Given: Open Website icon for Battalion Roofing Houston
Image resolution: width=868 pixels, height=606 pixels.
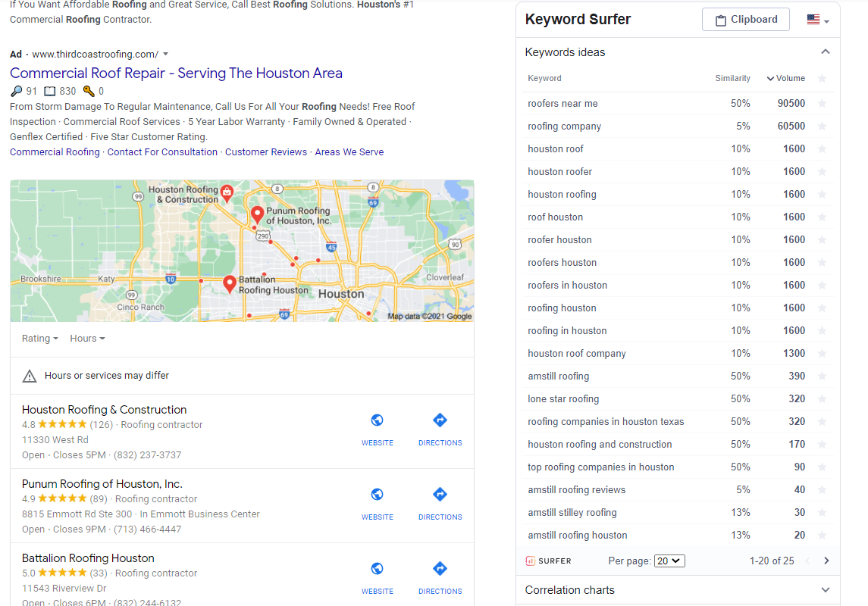Looking at the screenshot, I should [377, 568].
